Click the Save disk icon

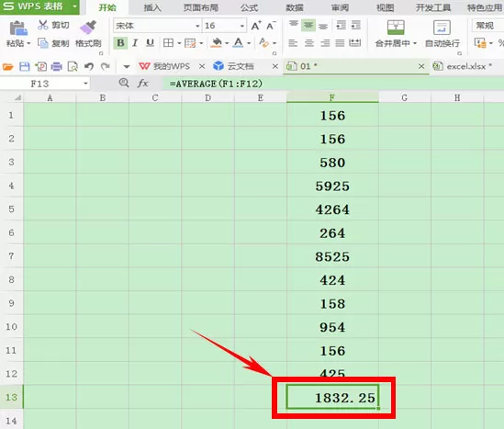click(x=25, y=66)
